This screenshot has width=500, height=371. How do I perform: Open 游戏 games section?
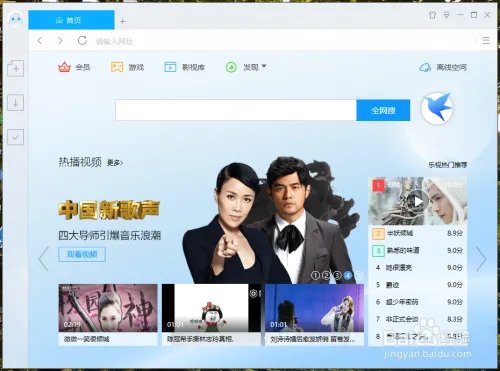pos(127,67)
